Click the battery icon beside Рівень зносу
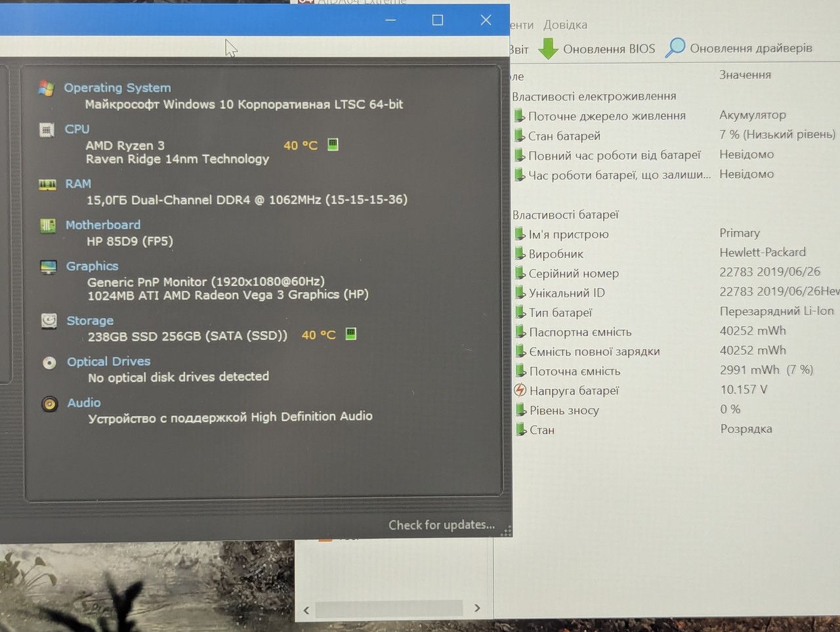 [x=521, y=410]
